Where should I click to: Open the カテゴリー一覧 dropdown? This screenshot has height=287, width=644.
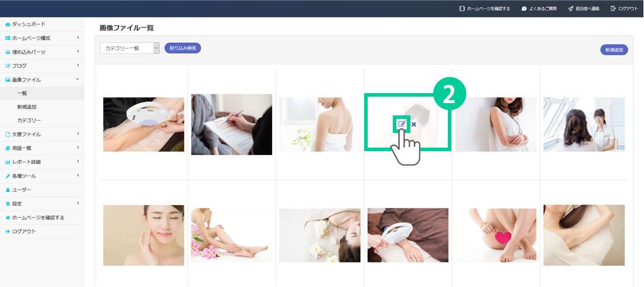click(129, 48)
